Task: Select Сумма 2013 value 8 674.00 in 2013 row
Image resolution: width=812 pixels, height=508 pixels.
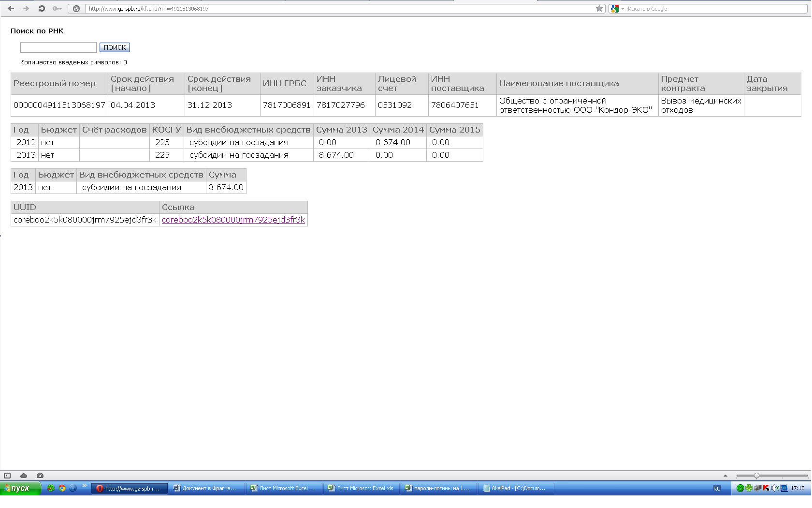Action: (342, 155)
